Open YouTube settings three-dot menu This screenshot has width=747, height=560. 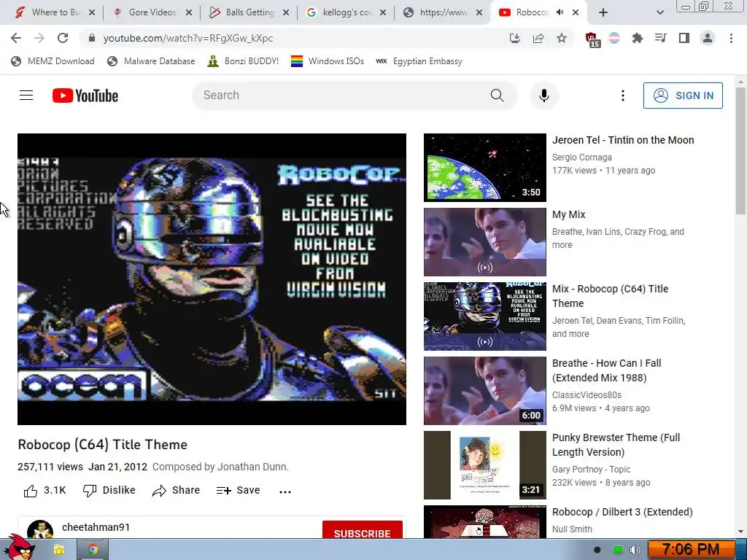click(623, 96)
